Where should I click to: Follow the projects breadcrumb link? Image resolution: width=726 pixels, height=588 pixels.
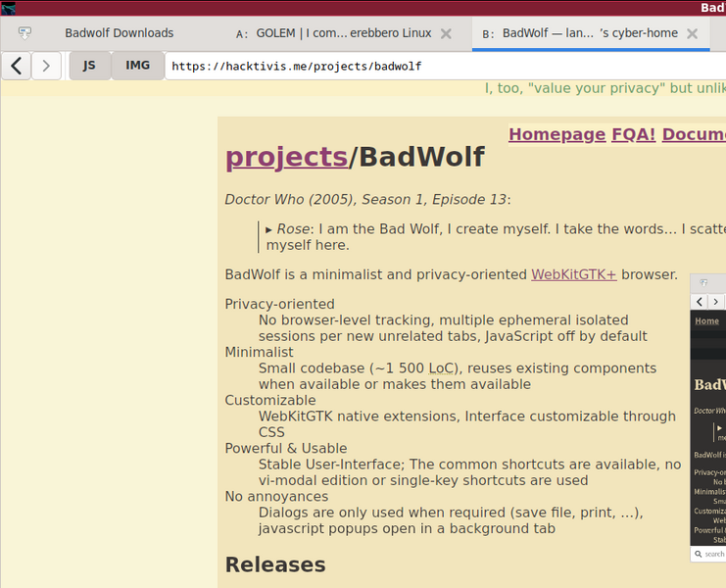(287, 157)
